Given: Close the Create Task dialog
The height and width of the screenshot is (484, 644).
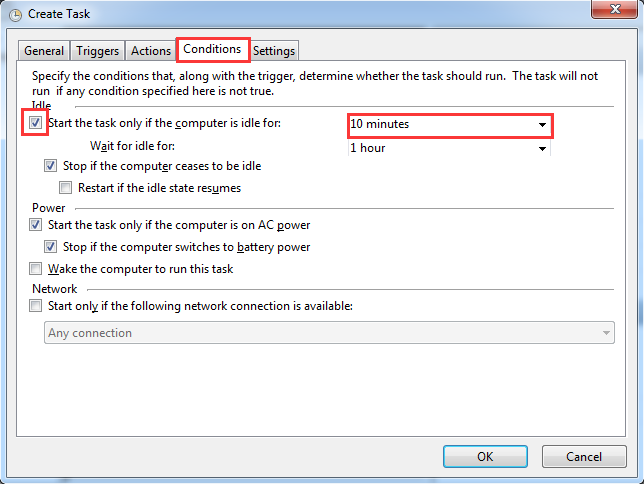Looking at the screenshot, I should (x=614, y=9).
